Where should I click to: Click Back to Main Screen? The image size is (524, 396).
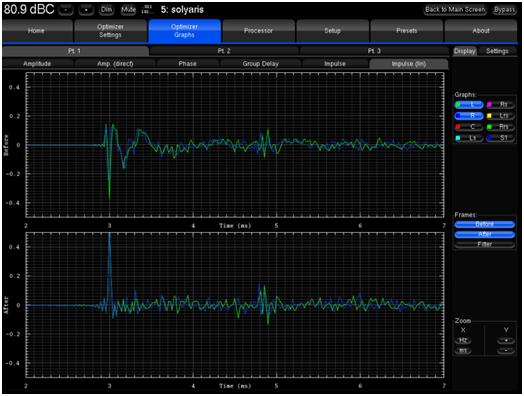coord(455,10)
